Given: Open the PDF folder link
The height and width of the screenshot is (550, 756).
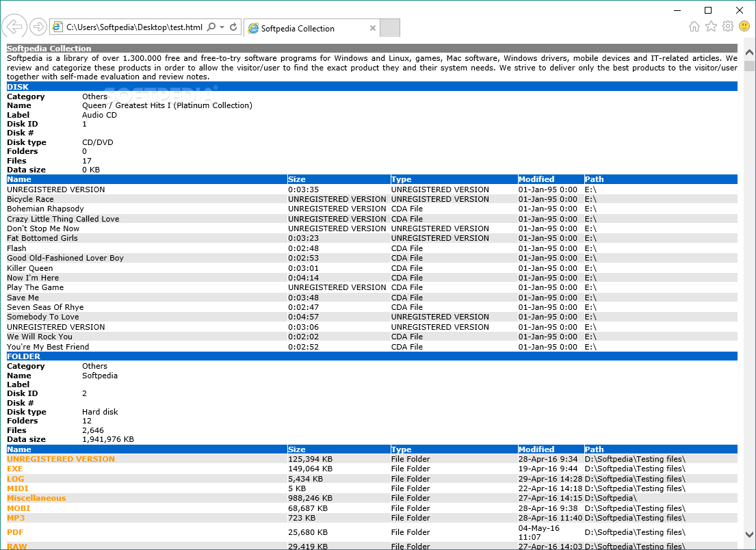Looking at the screenshot, I should [16, 532].
